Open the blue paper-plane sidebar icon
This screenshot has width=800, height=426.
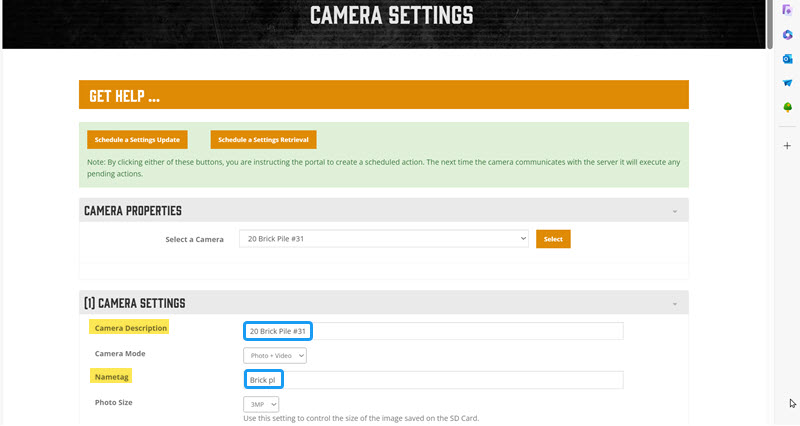[787, 83]
